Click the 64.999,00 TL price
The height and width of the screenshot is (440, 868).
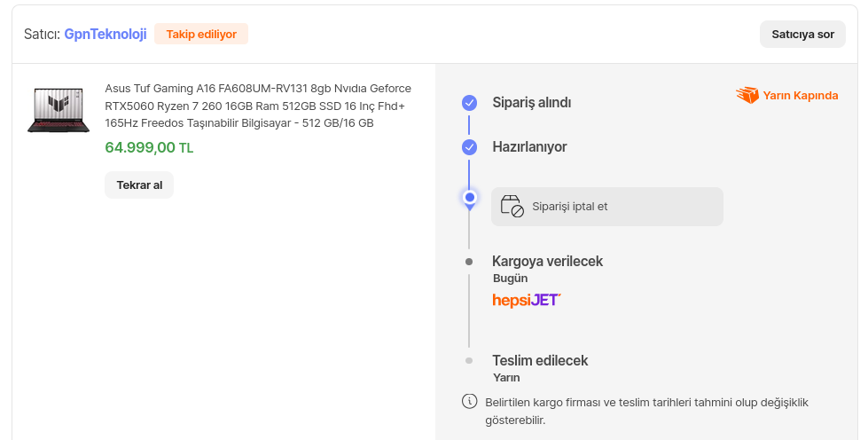(149, 147)
